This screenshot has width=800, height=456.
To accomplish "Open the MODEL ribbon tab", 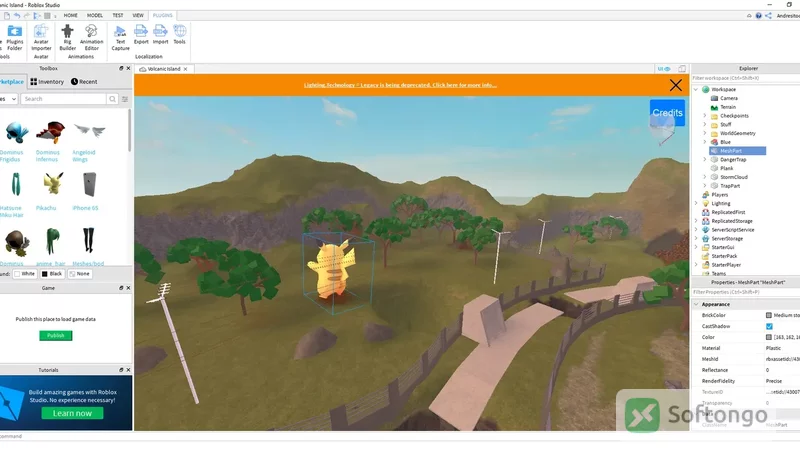I will (94, 16).
